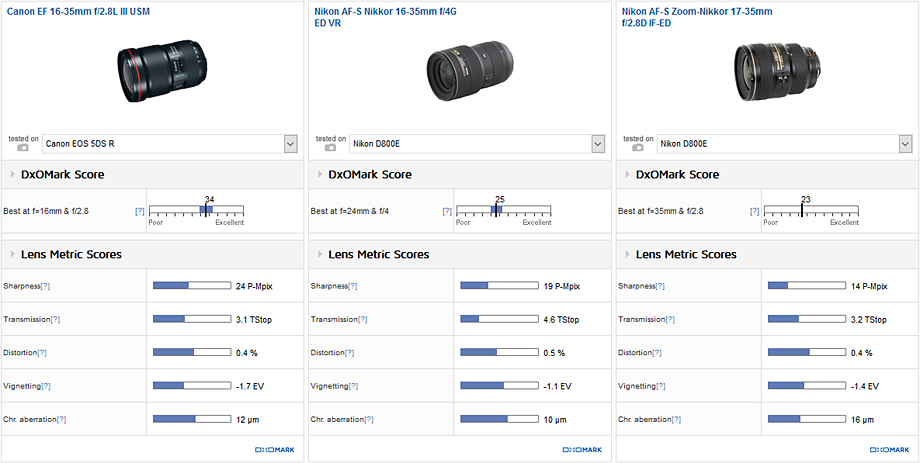The width and height of the screenshot is (920, 463).
Task: Click DxOMark logo under the Canon panel
Action: point(274,450)
